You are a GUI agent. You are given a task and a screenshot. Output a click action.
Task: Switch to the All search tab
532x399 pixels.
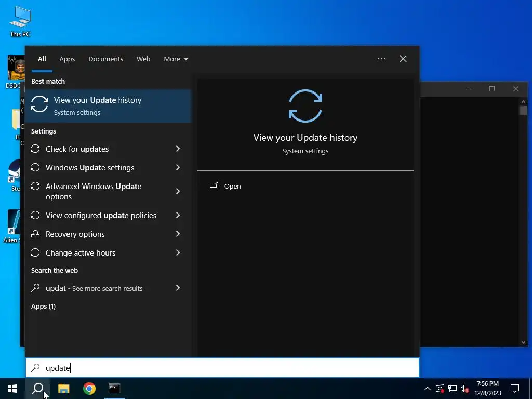click(x=42, y=59)
